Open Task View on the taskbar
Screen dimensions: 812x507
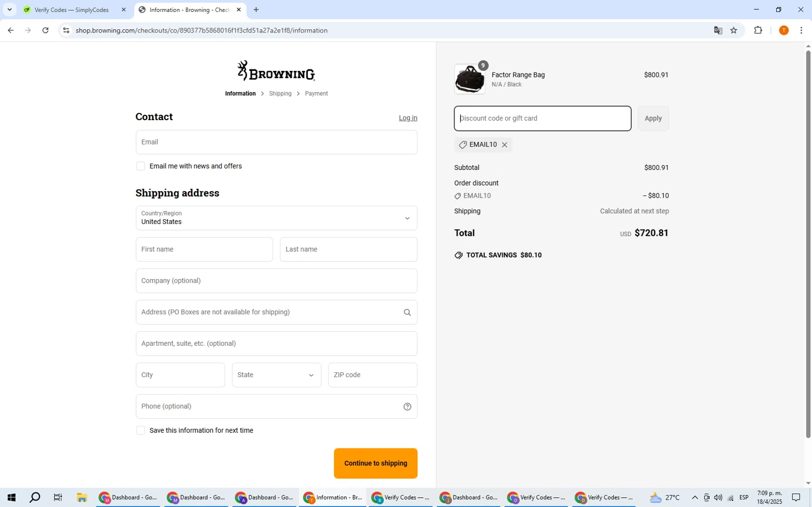(x=58, y=498)
